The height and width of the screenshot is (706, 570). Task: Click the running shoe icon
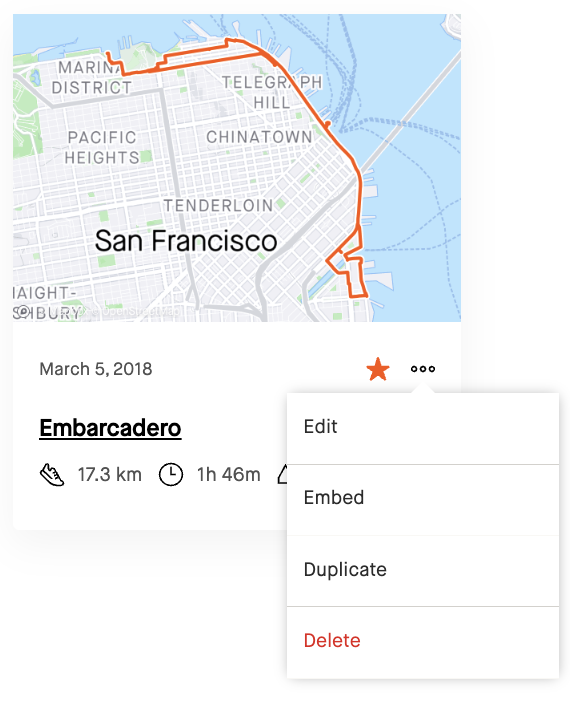click(x=52, y=475)
